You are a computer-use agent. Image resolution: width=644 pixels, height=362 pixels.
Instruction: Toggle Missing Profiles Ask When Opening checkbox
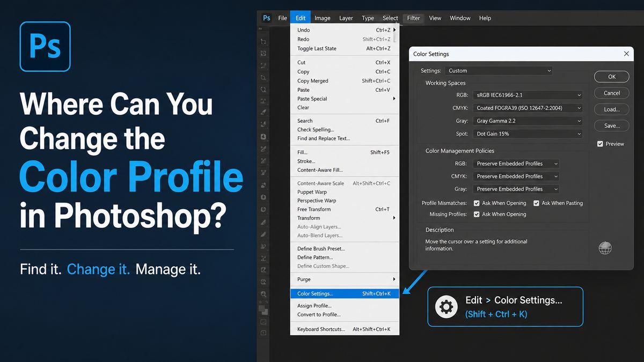coord(477,214)
